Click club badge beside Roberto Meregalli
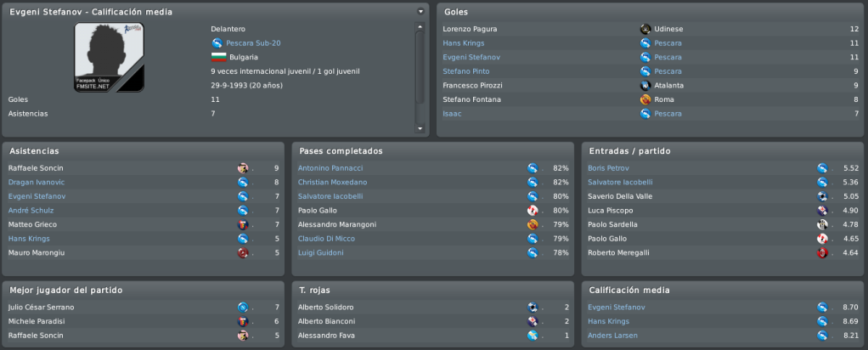The image size is (868, 350). [x=822, y=253]
